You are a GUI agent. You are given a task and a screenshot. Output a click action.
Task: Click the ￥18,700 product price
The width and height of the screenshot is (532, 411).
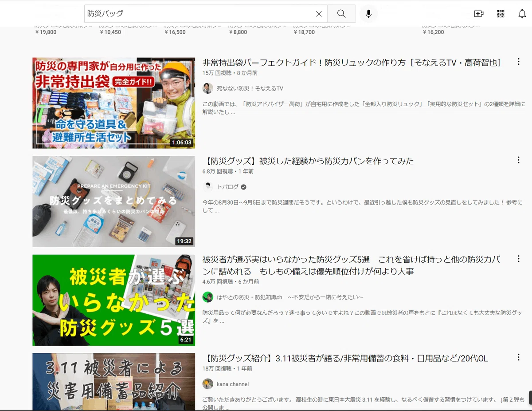click(x=304, y=32)
